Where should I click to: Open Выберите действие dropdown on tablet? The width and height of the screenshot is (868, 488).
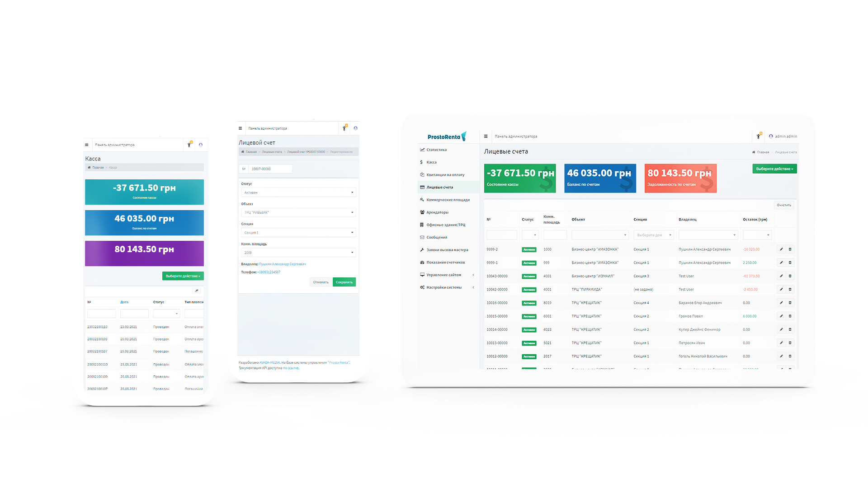774,169
